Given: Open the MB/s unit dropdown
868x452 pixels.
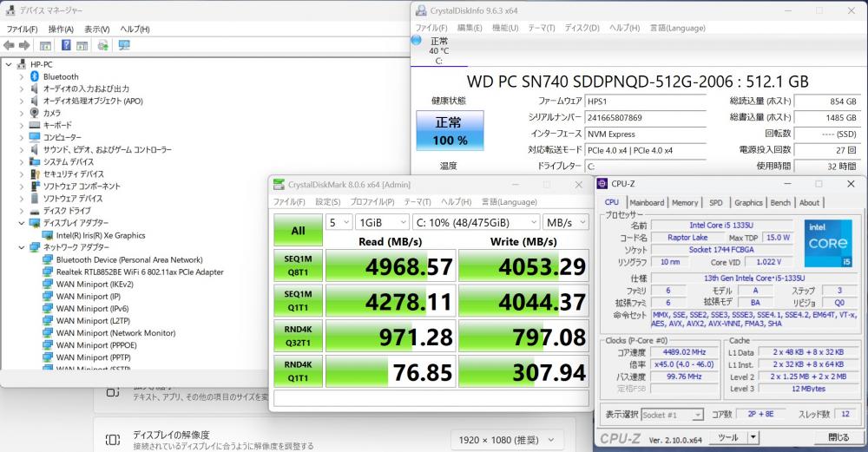Looking at the screenshot, I should (566, 222).
